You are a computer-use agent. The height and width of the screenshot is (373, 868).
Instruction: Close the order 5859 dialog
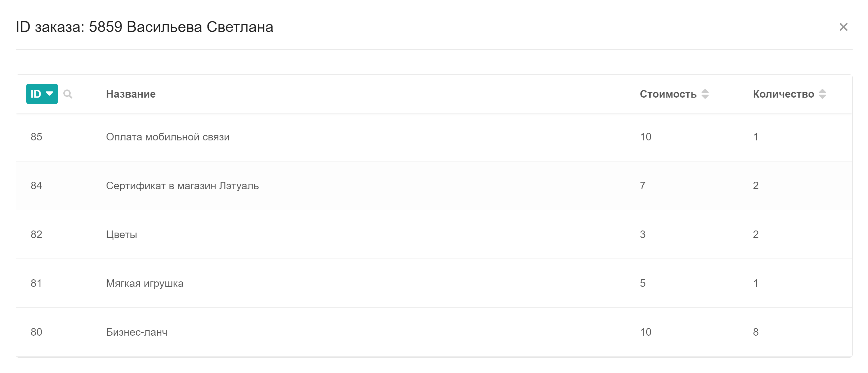point(843,27)
